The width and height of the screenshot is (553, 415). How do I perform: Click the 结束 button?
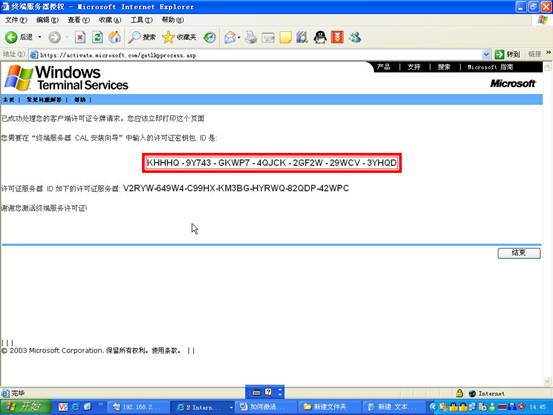pyautogui.click(x=519, y=253)
